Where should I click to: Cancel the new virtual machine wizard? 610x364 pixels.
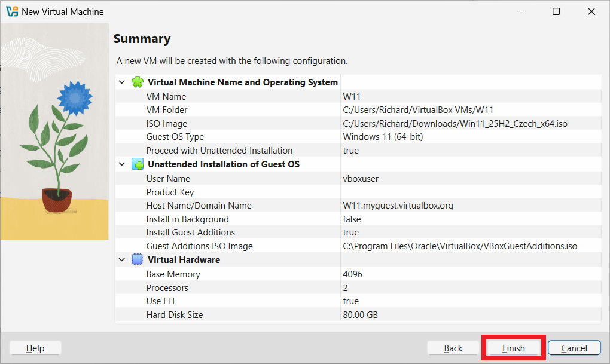coord(574,348)
